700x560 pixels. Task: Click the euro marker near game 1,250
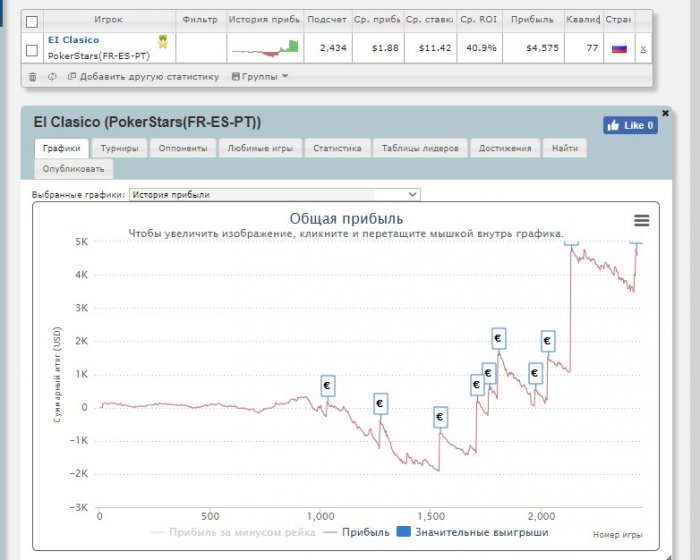[380, 404]
